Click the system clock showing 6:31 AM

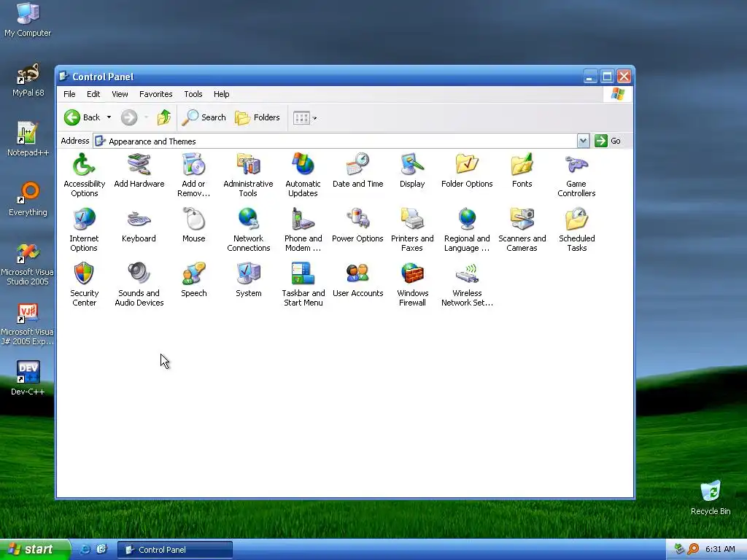720,550
